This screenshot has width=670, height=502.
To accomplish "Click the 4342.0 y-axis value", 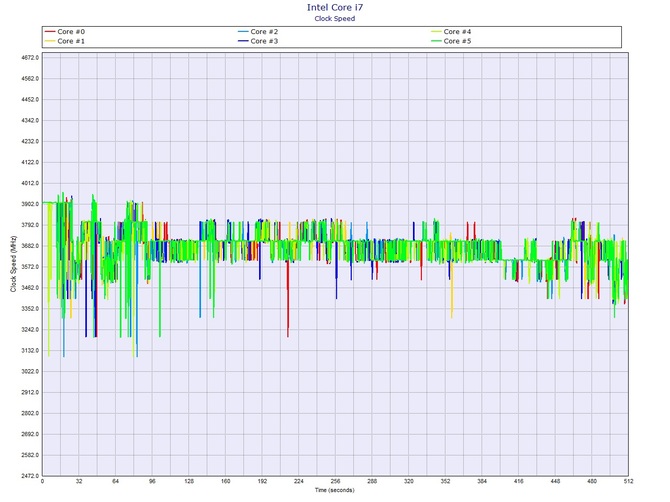I will [x=30, y=120].
